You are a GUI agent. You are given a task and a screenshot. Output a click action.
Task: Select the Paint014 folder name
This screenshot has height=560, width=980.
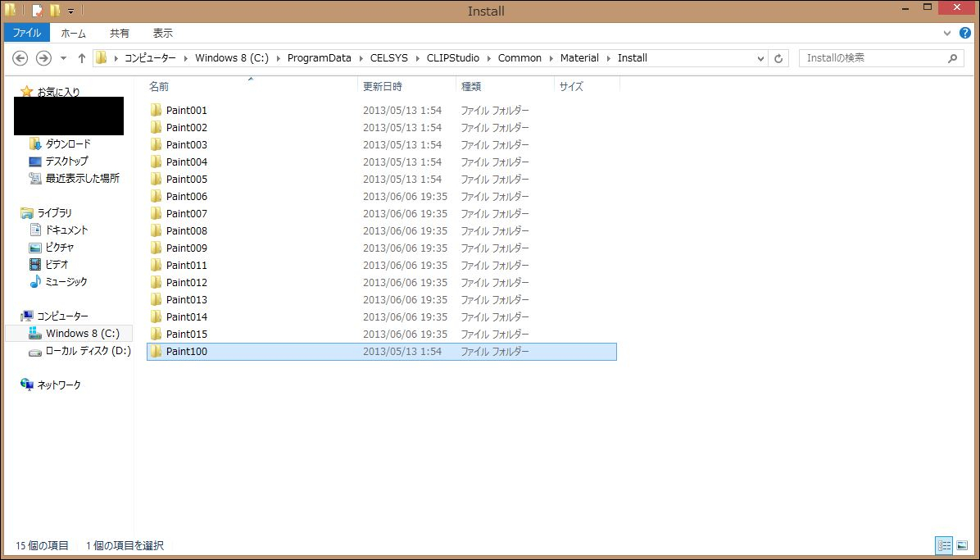click(x=187, y=316)
